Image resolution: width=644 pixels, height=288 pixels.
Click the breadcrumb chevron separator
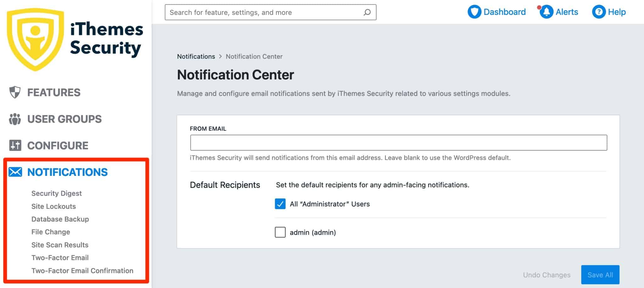(x=220, y=57)
